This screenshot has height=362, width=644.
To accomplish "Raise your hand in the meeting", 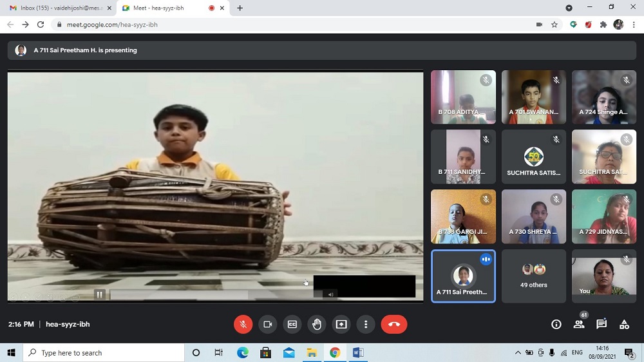I will coord(317,325).
